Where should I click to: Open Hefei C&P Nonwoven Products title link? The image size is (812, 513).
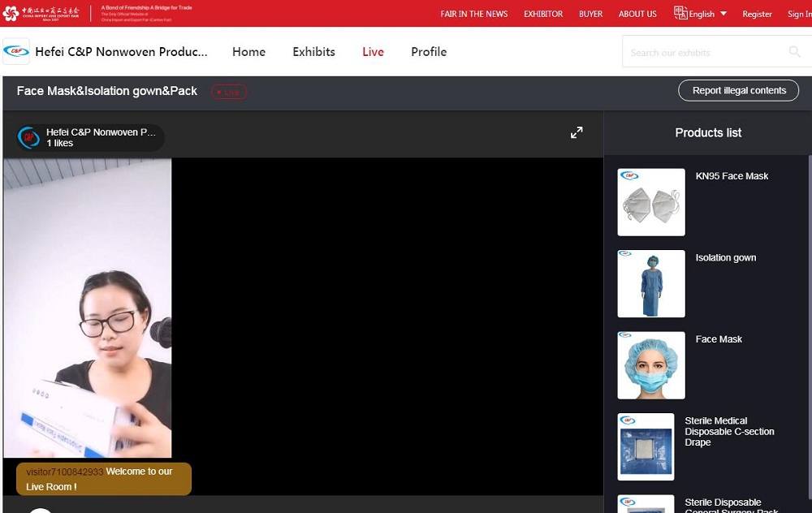click(121, 52)
